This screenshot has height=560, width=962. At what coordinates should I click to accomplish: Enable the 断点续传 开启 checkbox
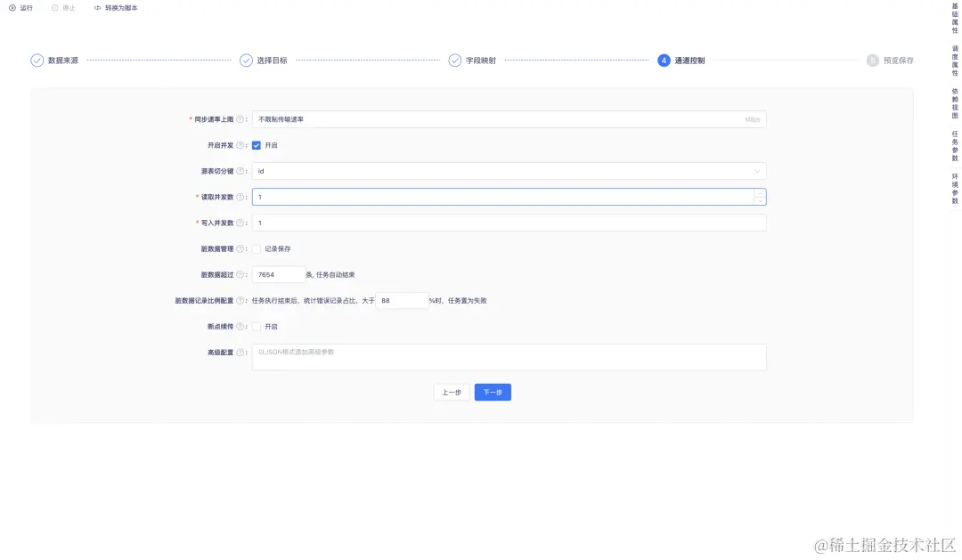pyautogui.click(x=257, y=327)
